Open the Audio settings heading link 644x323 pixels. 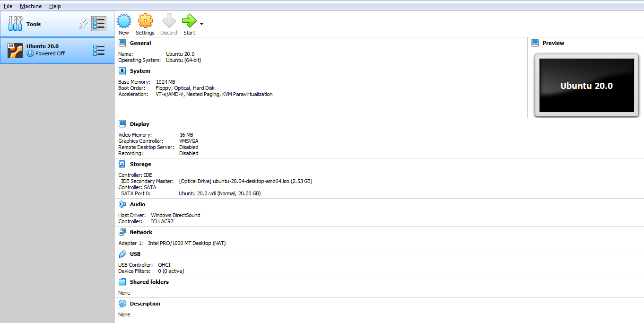[x=138, y=204]
